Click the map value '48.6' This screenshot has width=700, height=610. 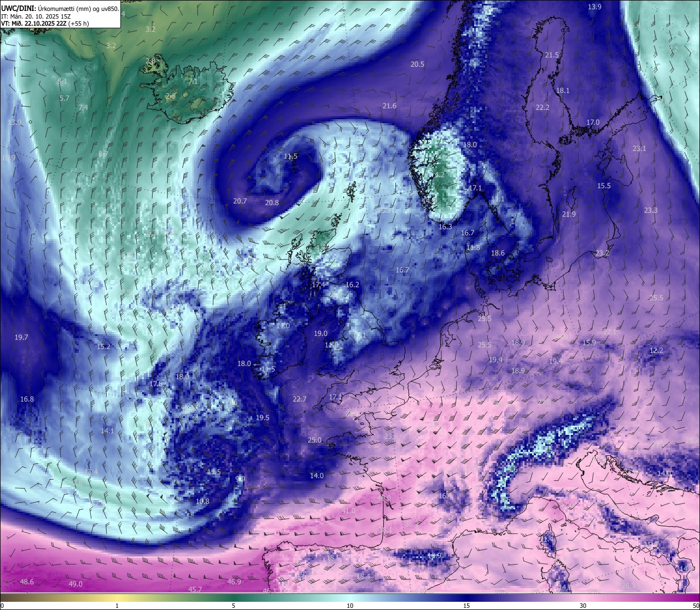point(27,582)
